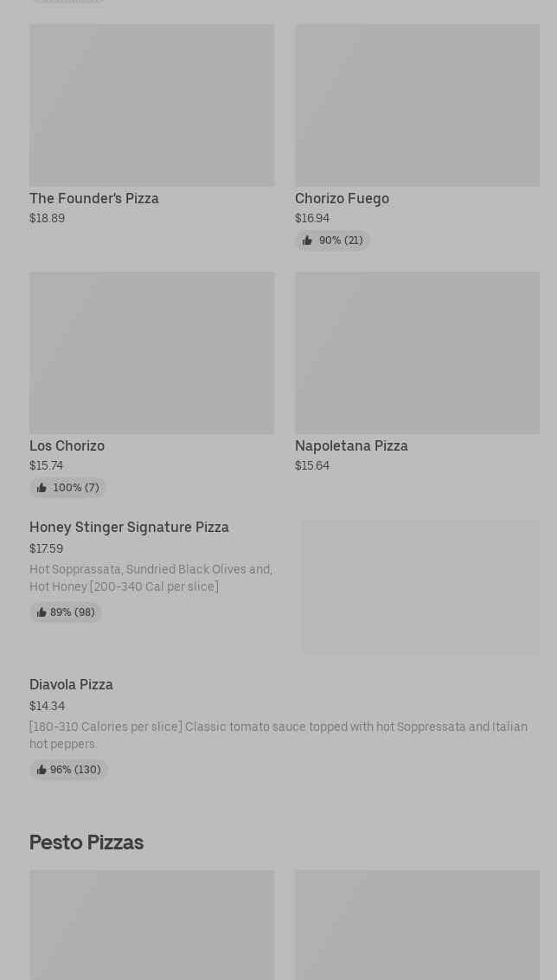Select Napoletana Pizza item title
Screen dimensions: 557x980
351,445
